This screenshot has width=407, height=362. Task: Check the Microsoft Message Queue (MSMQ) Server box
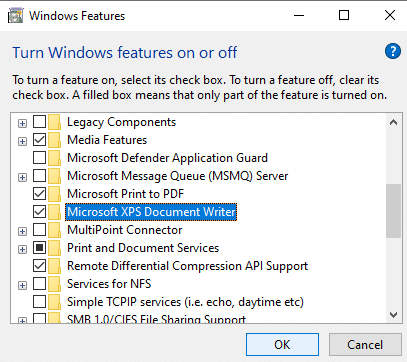click(x=39, y=176)
